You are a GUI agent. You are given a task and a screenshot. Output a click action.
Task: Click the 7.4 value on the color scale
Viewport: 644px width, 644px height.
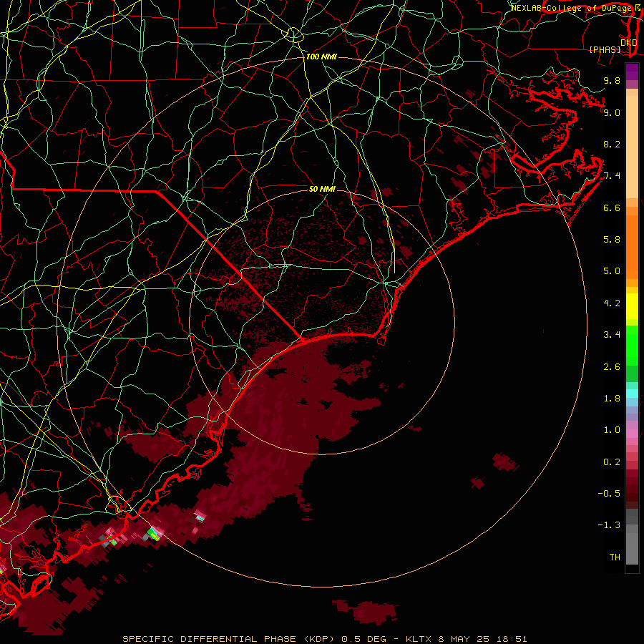point(612,176)
